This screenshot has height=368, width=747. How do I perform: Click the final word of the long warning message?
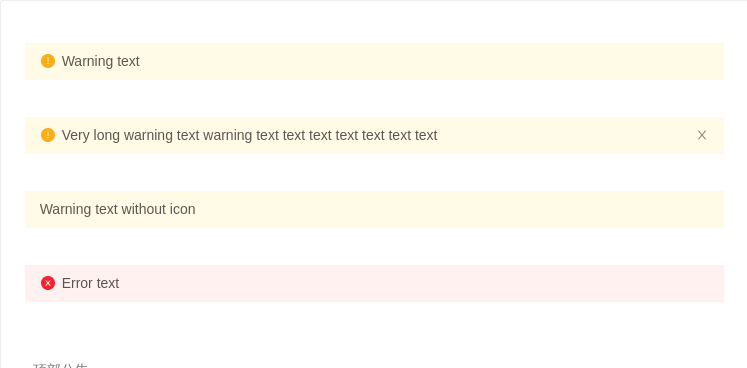click(426, 135)
